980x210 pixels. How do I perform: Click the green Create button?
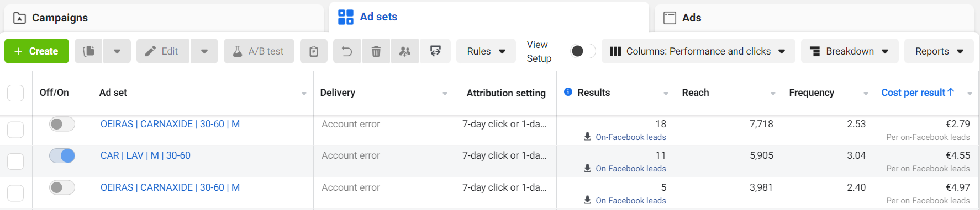pyautogui.click(x=37, y=51)
